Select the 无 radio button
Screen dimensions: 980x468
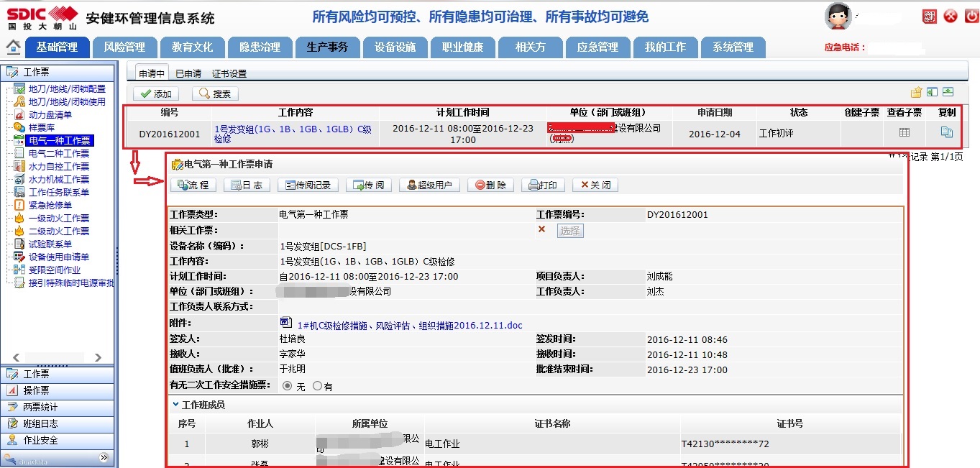[x=288, y=386]
